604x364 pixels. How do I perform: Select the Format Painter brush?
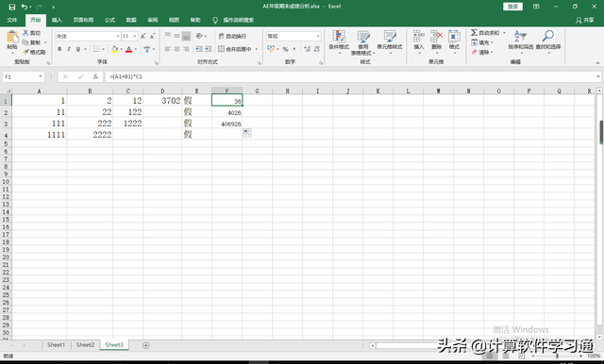pos(25,52)
